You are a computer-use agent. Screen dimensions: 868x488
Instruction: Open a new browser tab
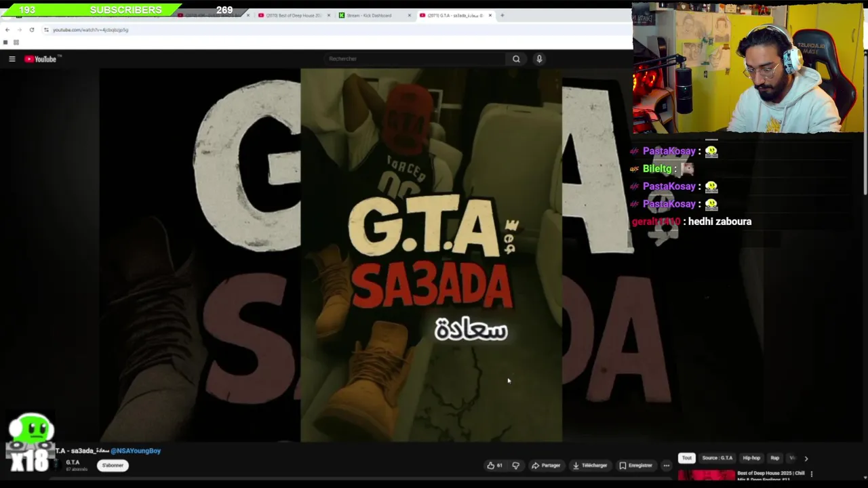[x=502, y=16]
